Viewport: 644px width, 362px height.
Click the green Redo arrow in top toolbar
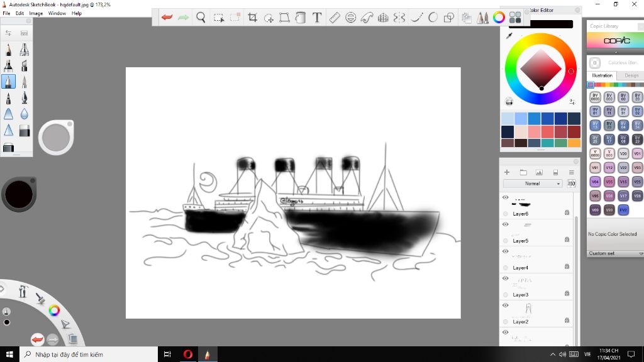point(183,17)
